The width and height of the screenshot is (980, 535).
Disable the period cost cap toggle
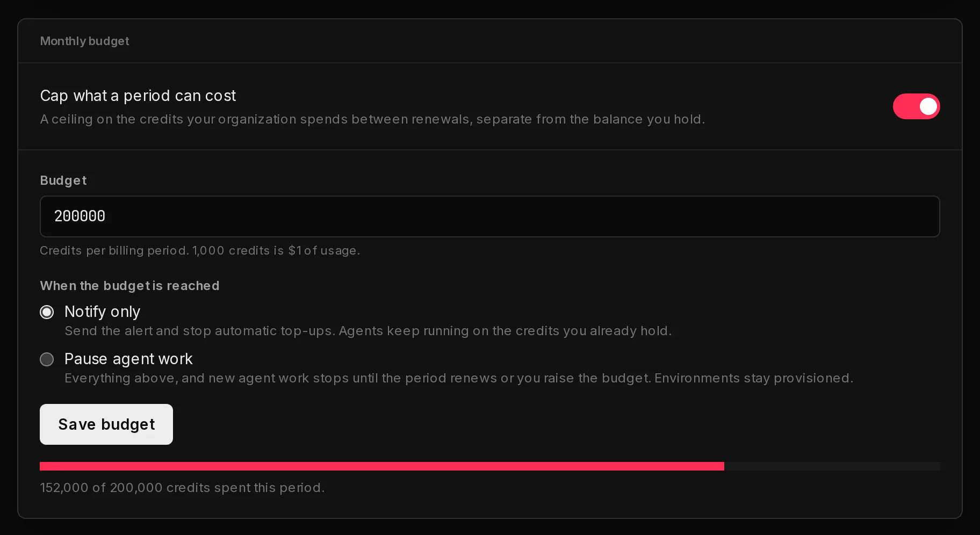point(916,106)
